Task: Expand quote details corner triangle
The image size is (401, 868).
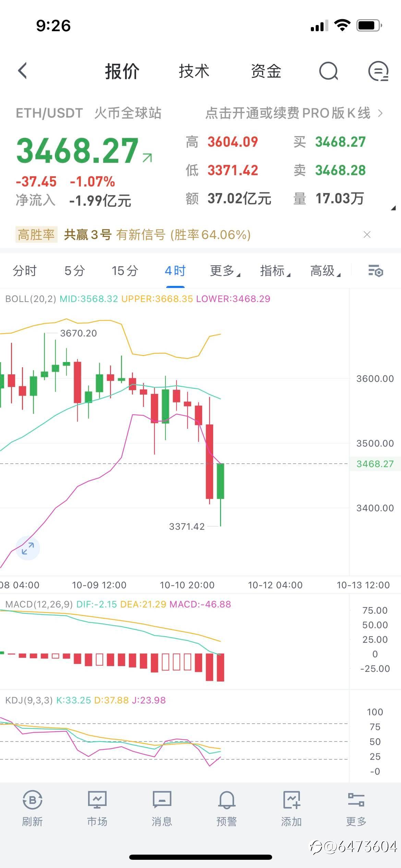Action: (393, 208)
